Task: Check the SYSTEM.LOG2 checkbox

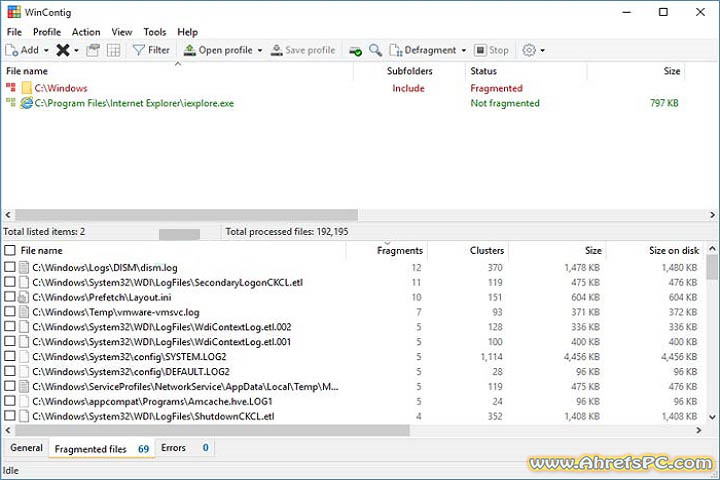Action: (10, 356)
